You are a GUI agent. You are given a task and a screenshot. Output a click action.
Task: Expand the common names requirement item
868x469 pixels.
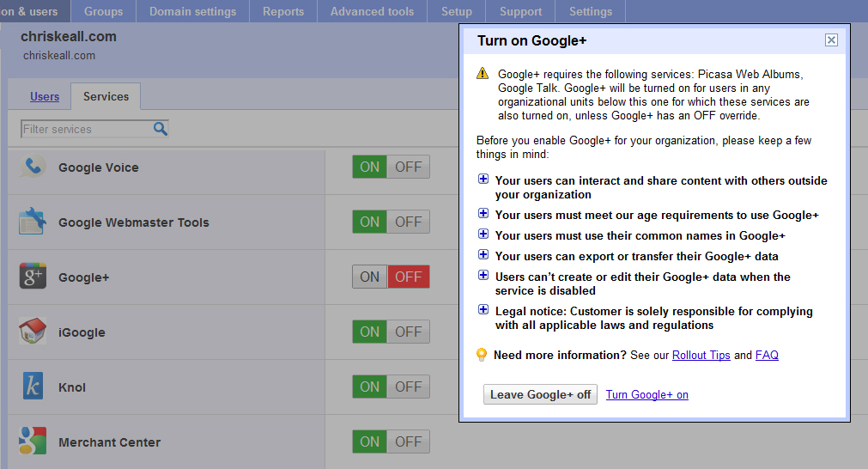tap(483, 234)
